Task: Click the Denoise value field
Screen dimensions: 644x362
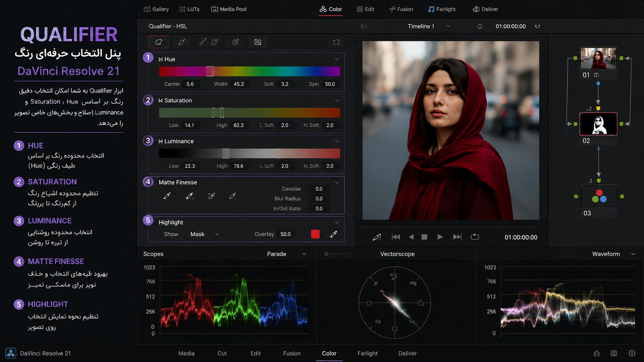Action: pyautogui.click(x=319, y=189)
